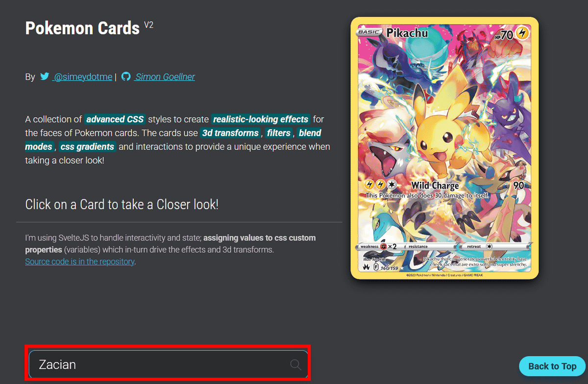588x384 pixels.
Task: Click the realistic-looking effects highlight
Action: [261, 119]
